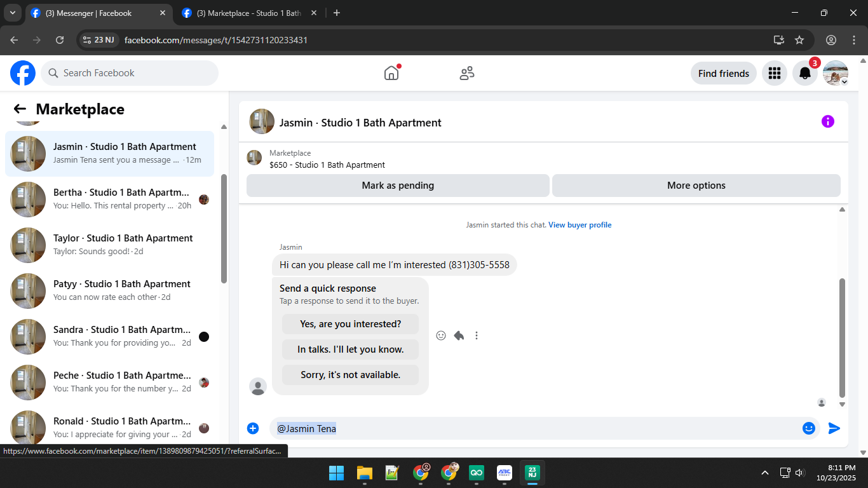868x488 pixels.
Task: Click the sender avatar beside quick responses
Action: point(258,386)
